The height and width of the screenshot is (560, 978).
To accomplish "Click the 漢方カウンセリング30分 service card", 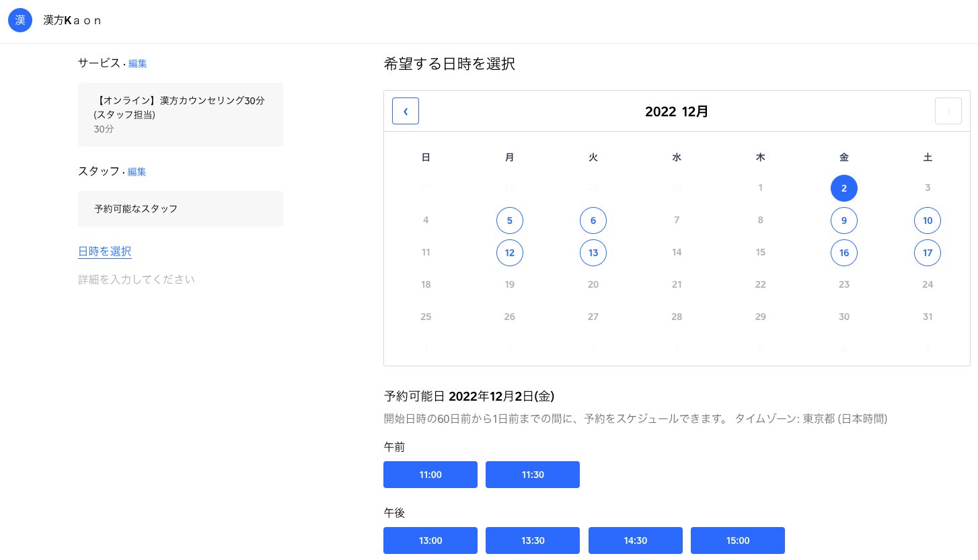I will click(180, 114).
